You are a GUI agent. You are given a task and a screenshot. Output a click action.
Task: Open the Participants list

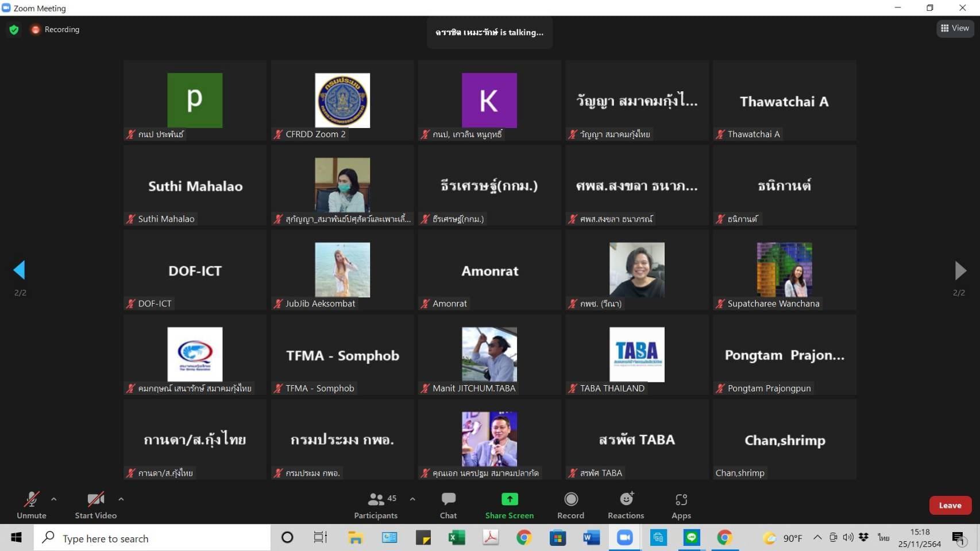[376, 505]
